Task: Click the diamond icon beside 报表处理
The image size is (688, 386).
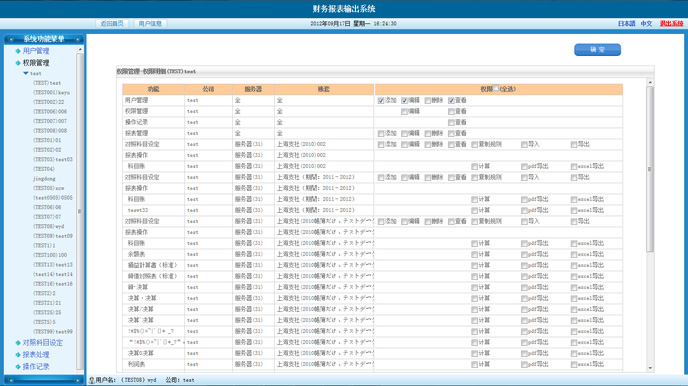Action: tap(18, 354)
